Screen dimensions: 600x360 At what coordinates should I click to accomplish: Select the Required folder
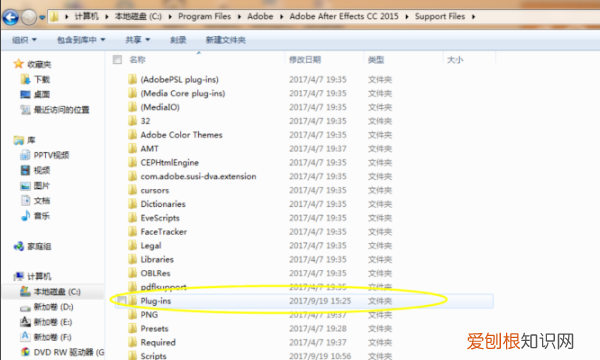(158, 342)
